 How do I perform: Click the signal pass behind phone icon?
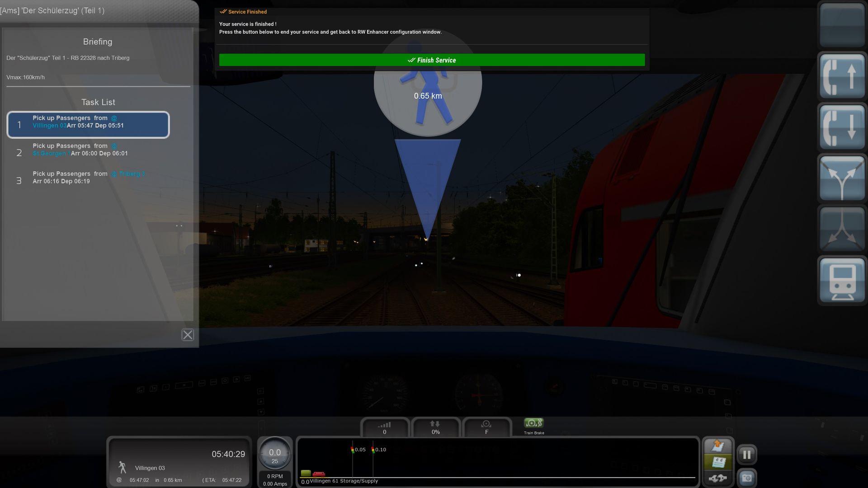842,127
